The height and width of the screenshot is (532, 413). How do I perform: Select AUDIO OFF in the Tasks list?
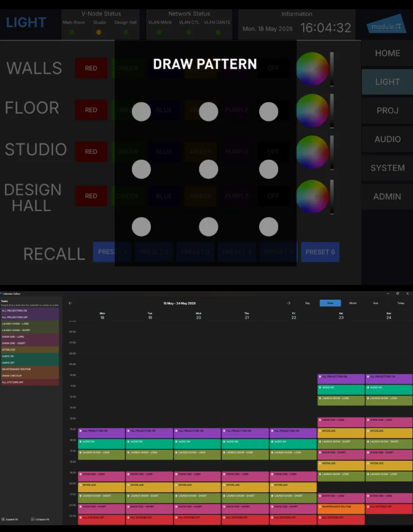(30, 362)
